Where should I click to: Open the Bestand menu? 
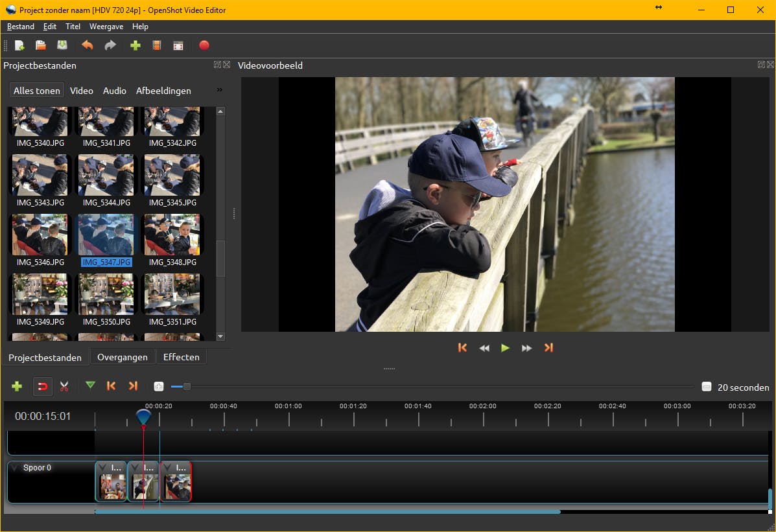point(21,27)
